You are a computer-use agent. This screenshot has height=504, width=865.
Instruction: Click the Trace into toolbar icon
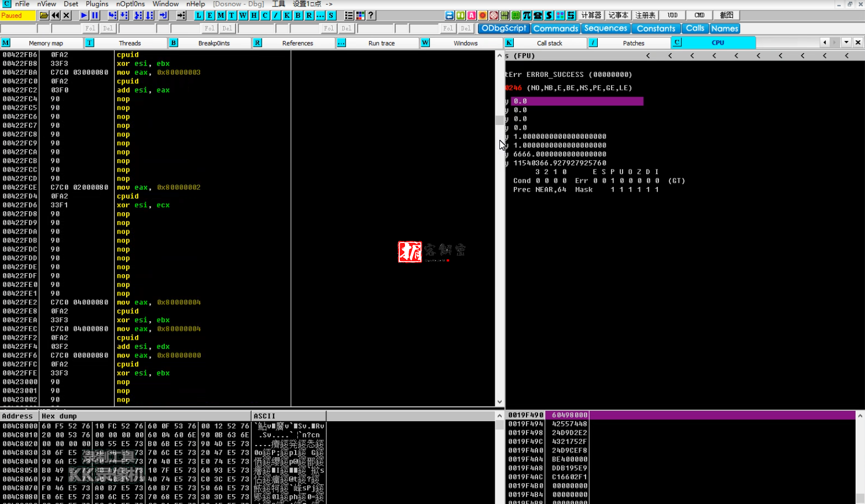tap(138, 15)
